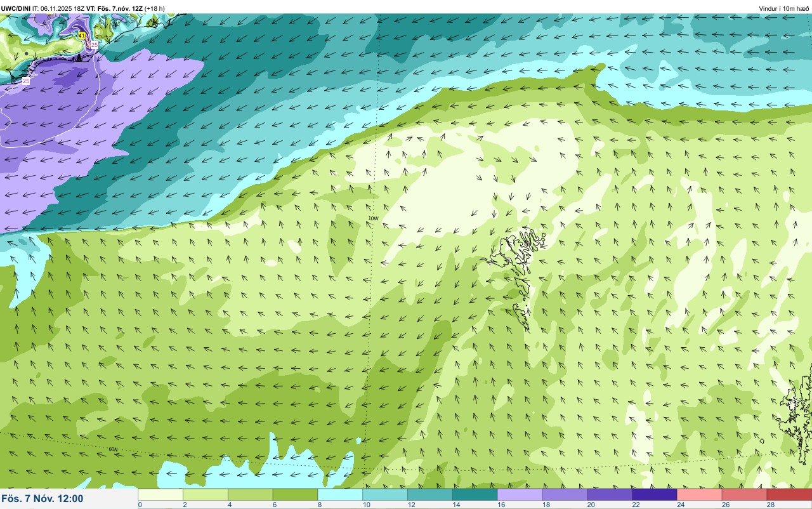Pick the medium green 4–6 legend swatch

coord(251,494)
